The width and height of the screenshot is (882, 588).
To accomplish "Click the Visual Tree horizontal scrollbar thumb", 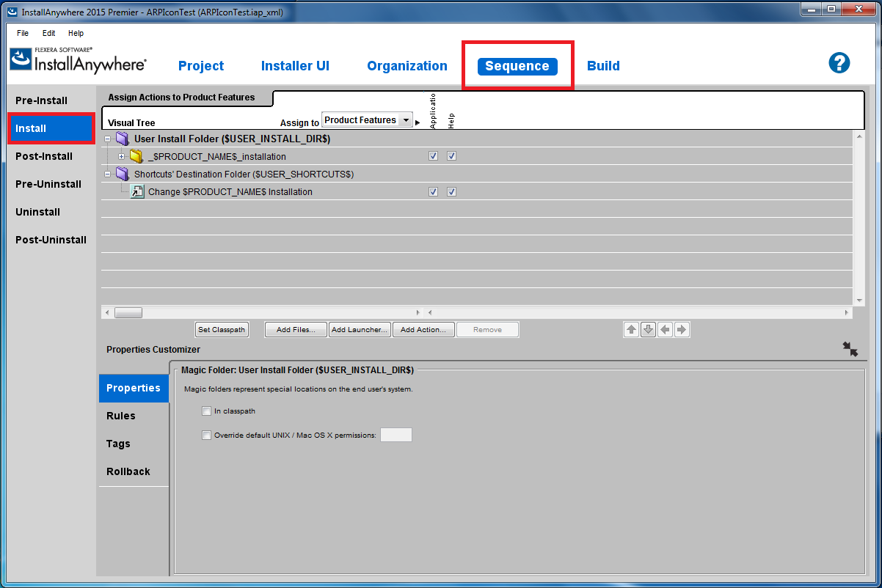I will click(x=128, y=312).
